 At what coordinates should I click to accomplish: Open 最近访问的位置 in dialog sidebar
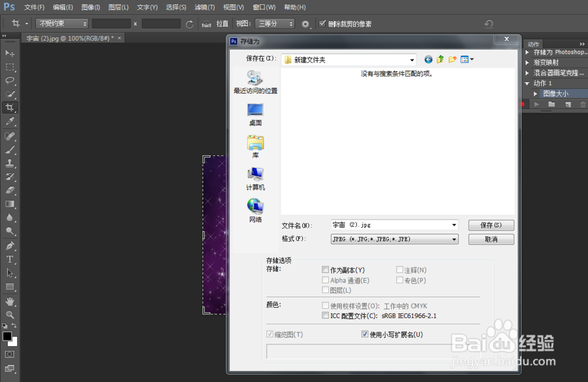tap(255, 82)
